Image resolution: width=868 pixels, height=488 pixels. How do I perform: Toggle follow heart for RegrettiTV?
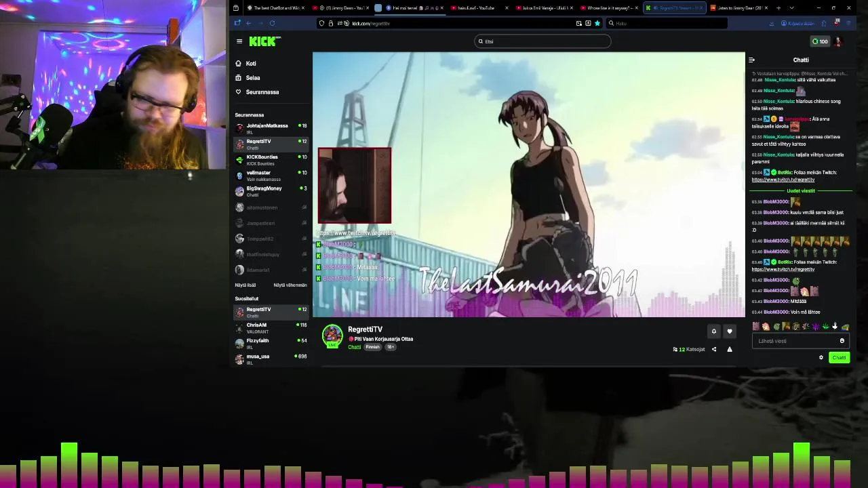(x=730, y=331)
